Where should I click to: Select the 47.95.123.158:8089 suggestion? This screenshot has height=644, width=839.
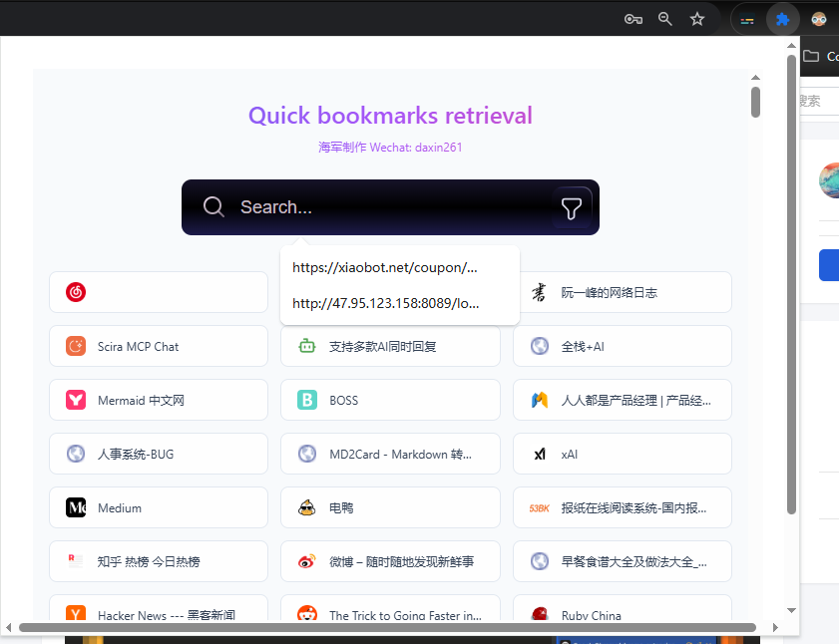point(400,303)
